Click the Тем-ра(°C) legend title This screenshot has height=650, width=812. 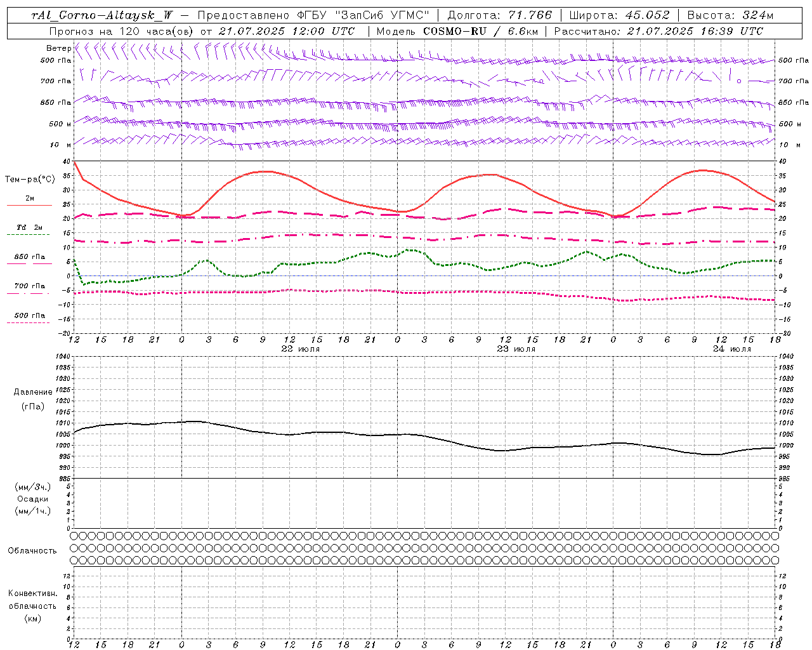point(30,180)
